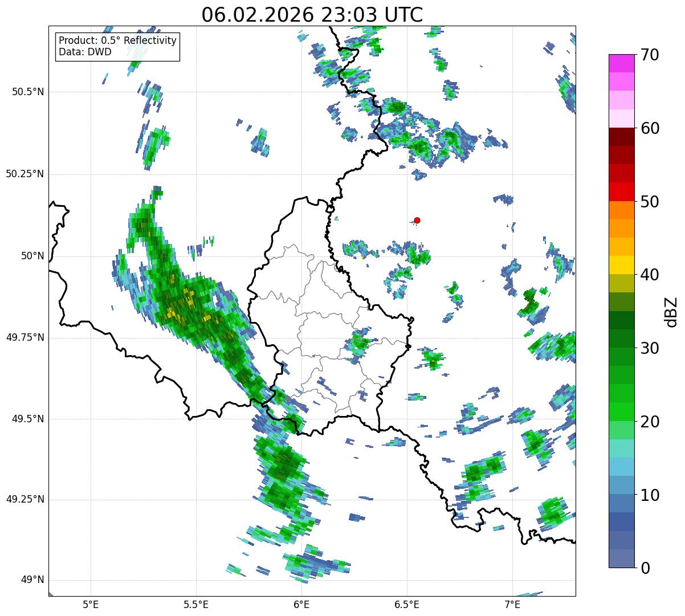Click the radar echo inside Luxembourg
The image size is (685, 616).
(x=359, y=343)
